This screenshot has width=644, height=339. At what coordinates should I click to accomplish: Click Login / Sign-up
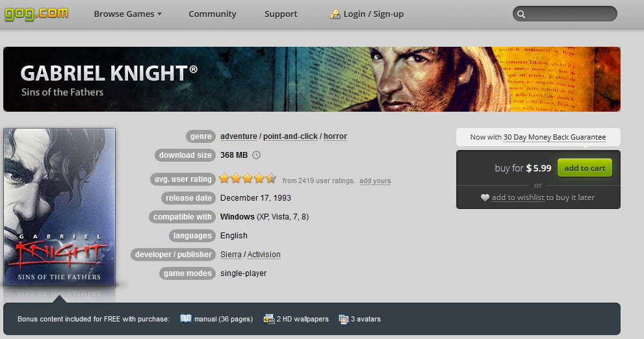[x=374, y=14]
